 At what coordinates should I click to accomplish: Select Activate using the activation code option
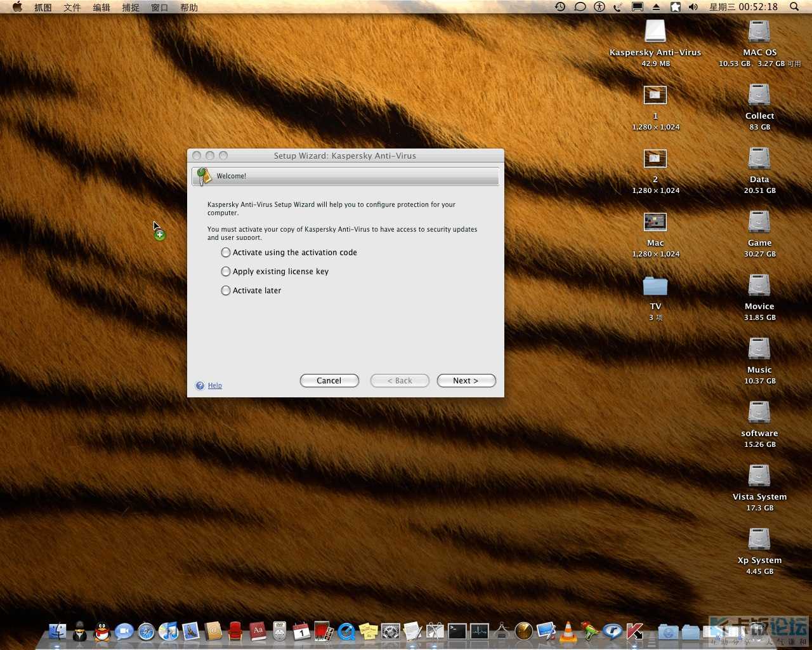(226, 253)
